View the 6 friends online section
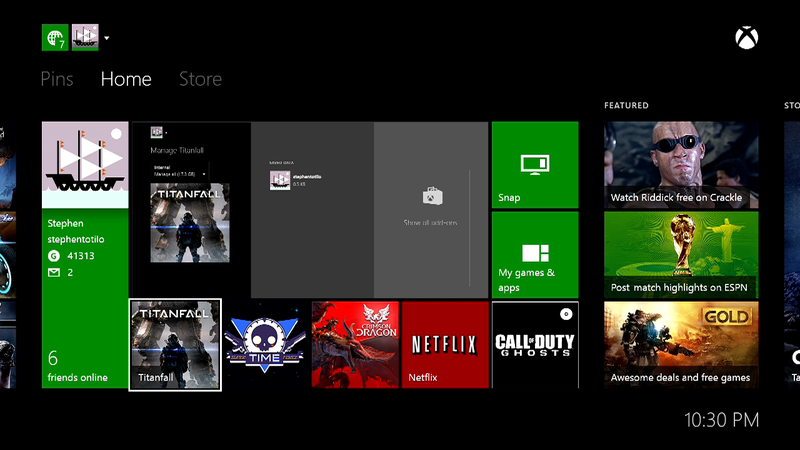Viewport: 800px width, 450px height. (x=78, y=367)
